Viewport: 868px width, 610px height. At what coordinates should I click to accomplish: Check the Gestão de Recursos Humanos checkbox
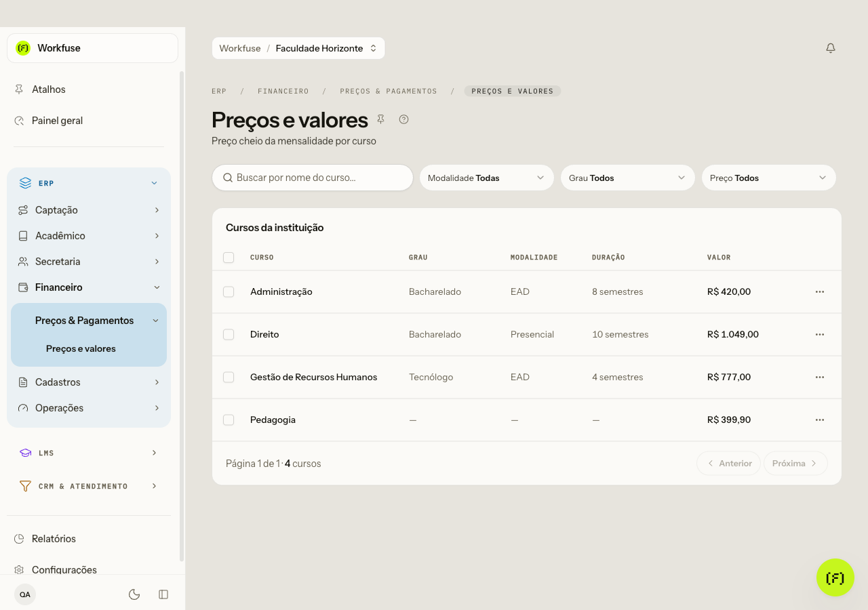pyautogui.click(x=229, y=377)
